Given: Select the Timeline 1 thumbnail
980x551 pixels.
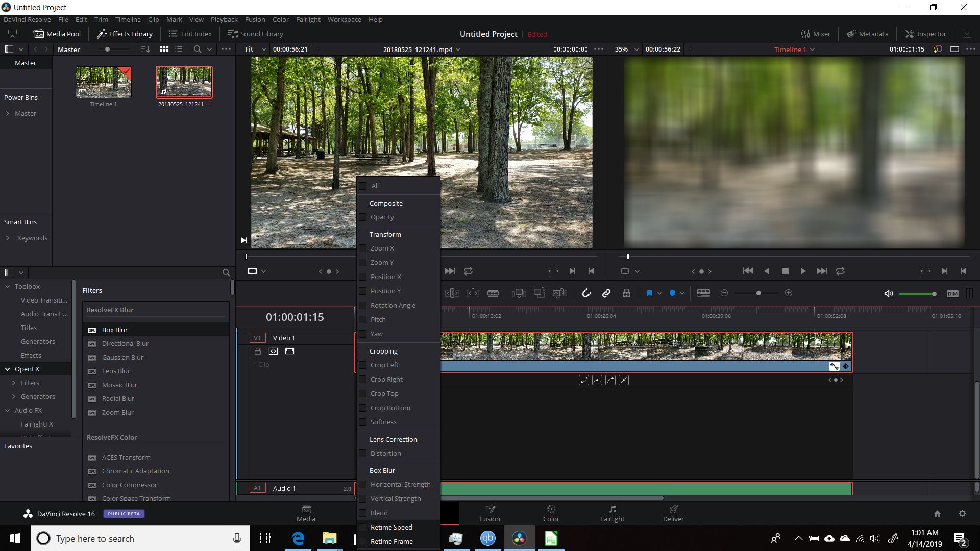Looking at the screenshot, I should point(103,82).
